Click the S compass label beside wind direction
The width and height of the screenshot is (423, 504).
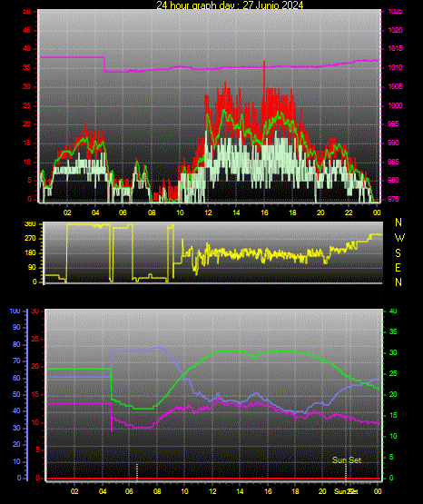398,253
